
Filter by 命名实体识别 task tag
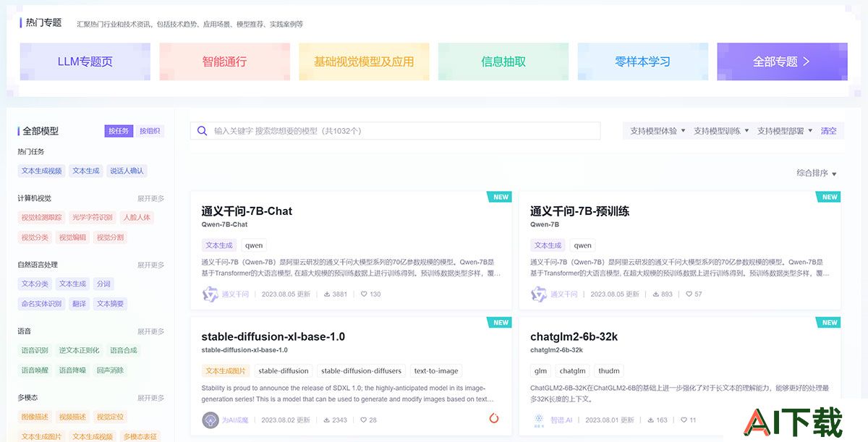[x=41, y=304]
